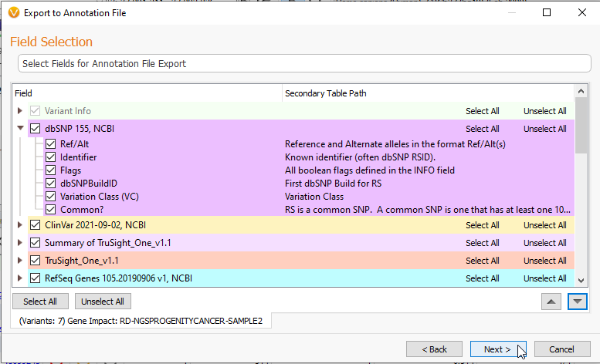This screenshot has height=364, width=600.
Task: Select the Identifier field row label
Action: click(x=79, y=157)
